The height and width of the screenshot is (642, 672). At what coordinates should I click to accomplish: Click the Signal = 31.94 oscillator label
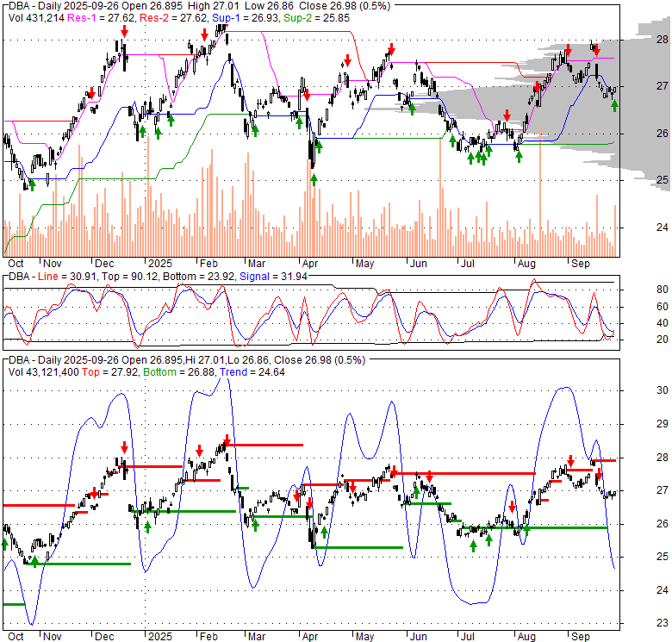273,277
